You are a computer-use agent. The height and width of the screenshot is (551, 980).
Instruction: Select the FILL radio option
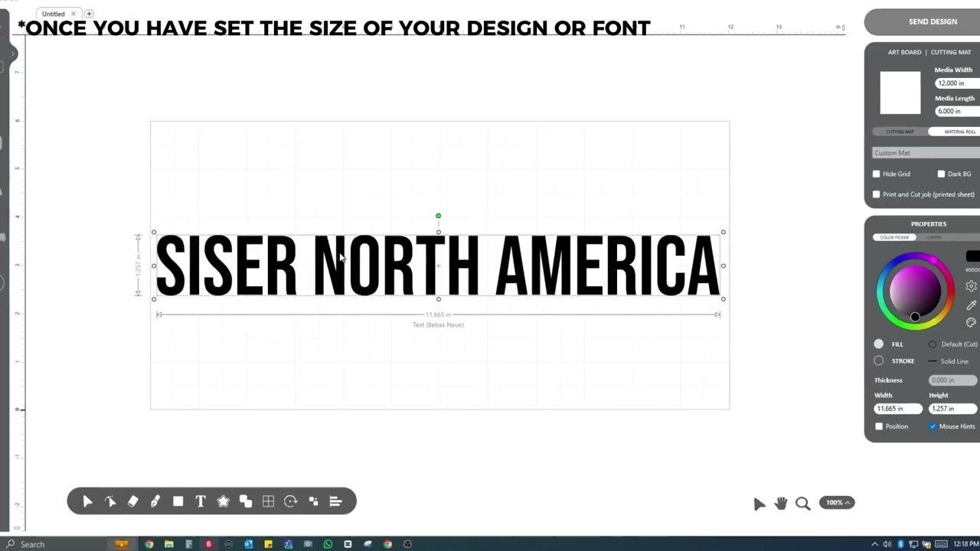(x=879, y=344)
